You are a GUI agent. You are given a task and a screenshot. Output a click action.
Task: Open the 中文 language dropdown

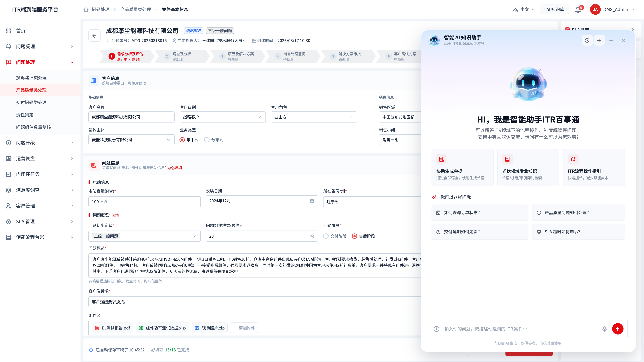click(x=523, y=10)
